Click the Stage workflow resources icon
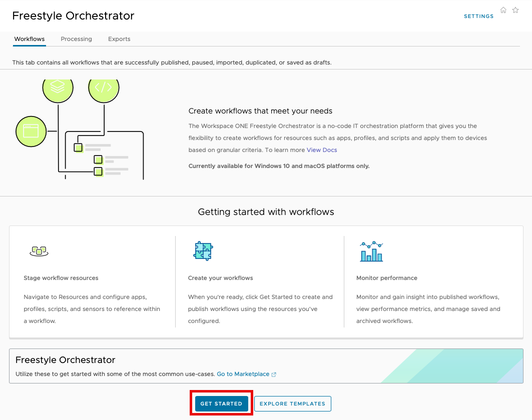 (39, 251)
